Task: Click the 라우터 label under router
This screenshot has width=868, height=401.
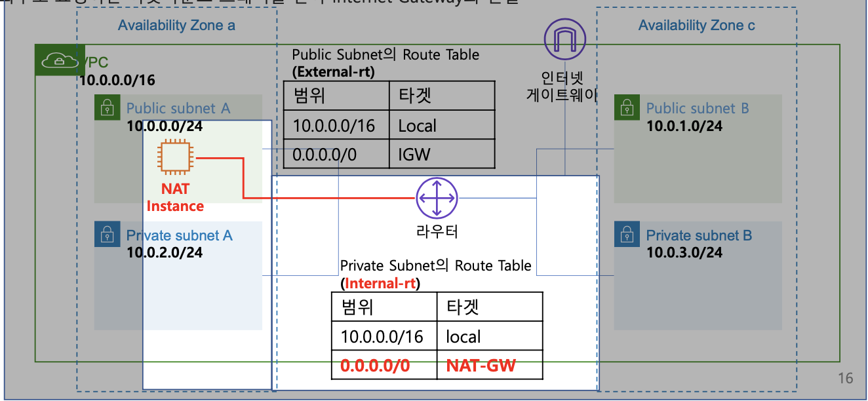Action: [x=437, y=231]
